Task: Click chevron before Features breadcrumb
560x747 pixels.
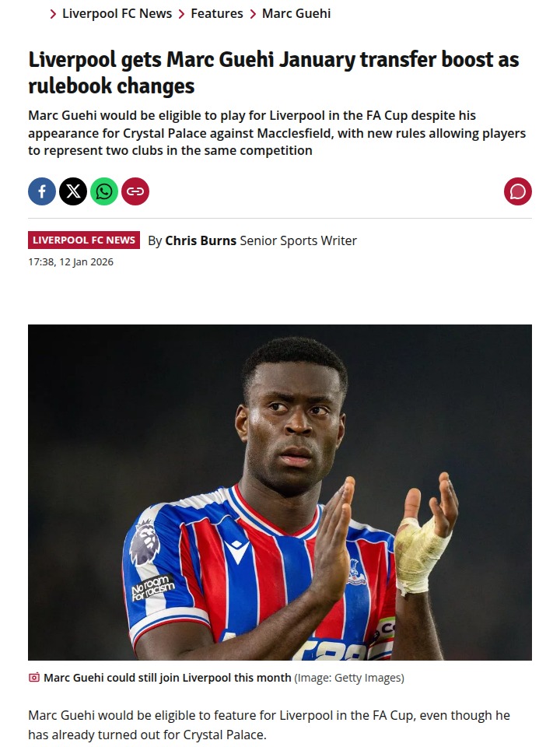Action: [x=181, y=14]
